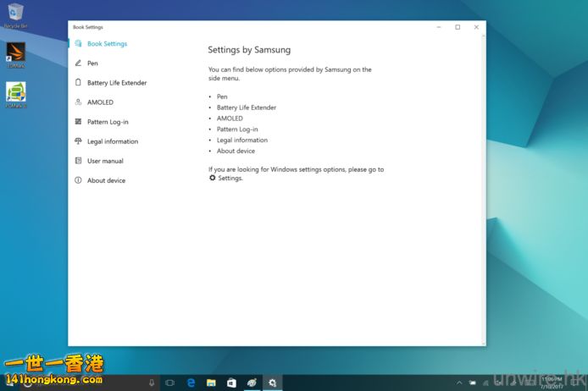Select the 3DMark desktop shortcut

point(16,55)
